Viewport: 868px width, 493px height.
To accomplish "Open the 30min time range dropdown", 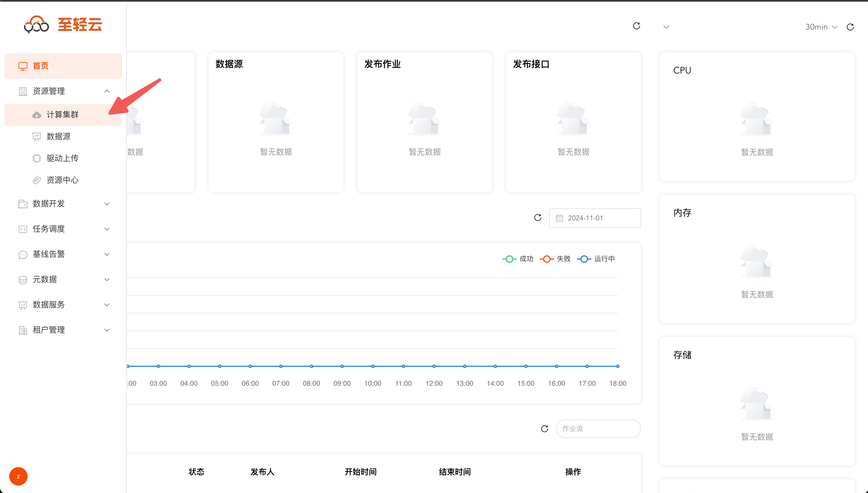I will pyautogui.click(x=821, y=27).
